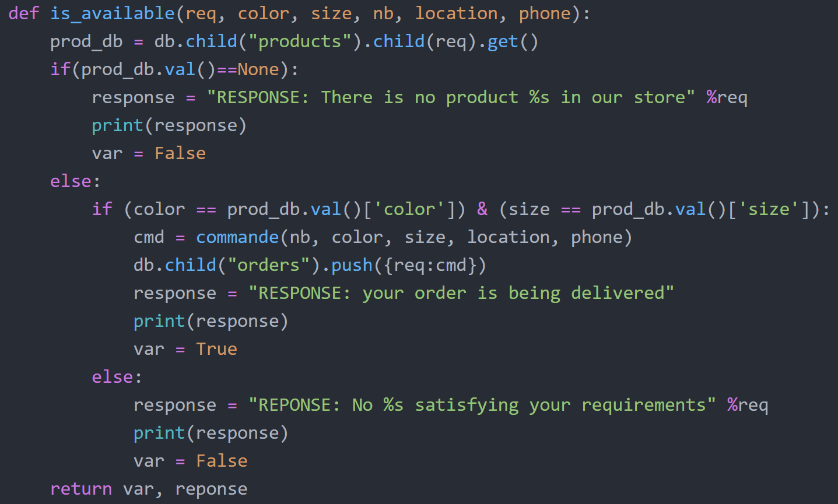Click the None keyword

(x=258, y=69)
